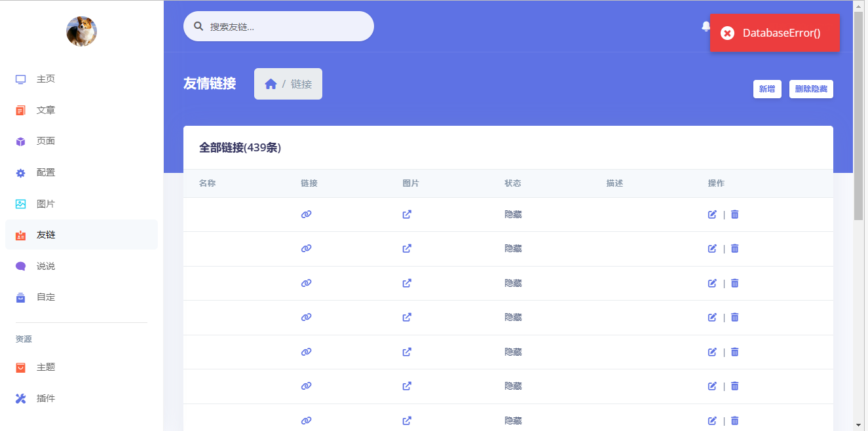Dismiss the DatabaseError notification

click(726, 33)
